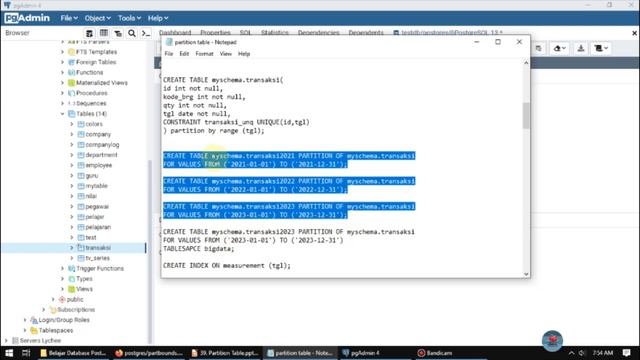The image size is (640, 360).
Task: Open postgres/partbounds browser taskbar button
Action: pyautogui.click(x=149, y=353)
